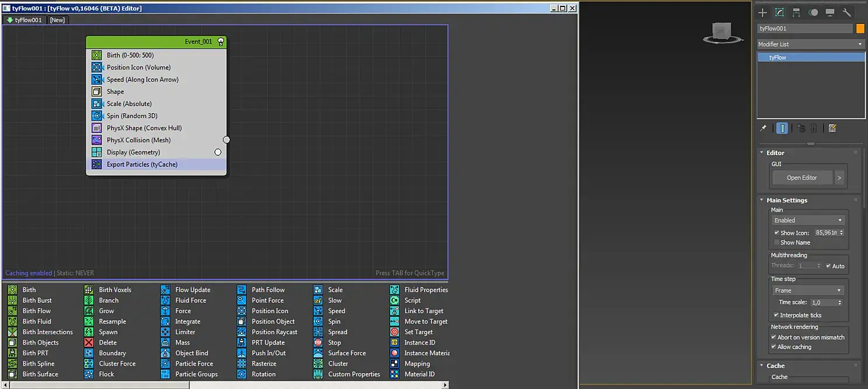This screenshot has height=389, width=868.
Task: Enable the Show Name checkbox
Action: pos(776,242)
